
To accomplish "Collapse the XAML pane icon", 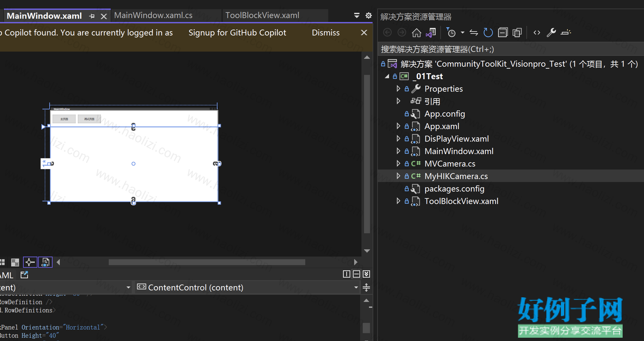I will 367,274.
